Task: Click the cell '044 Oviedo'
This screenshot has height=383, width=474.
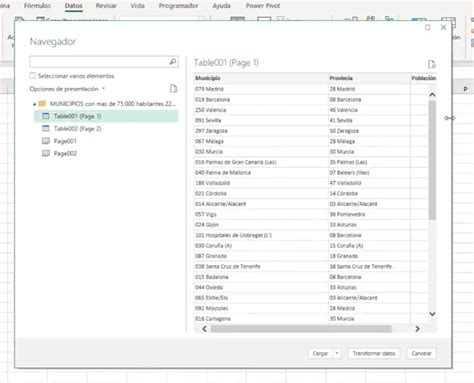Action: (261, 287)
